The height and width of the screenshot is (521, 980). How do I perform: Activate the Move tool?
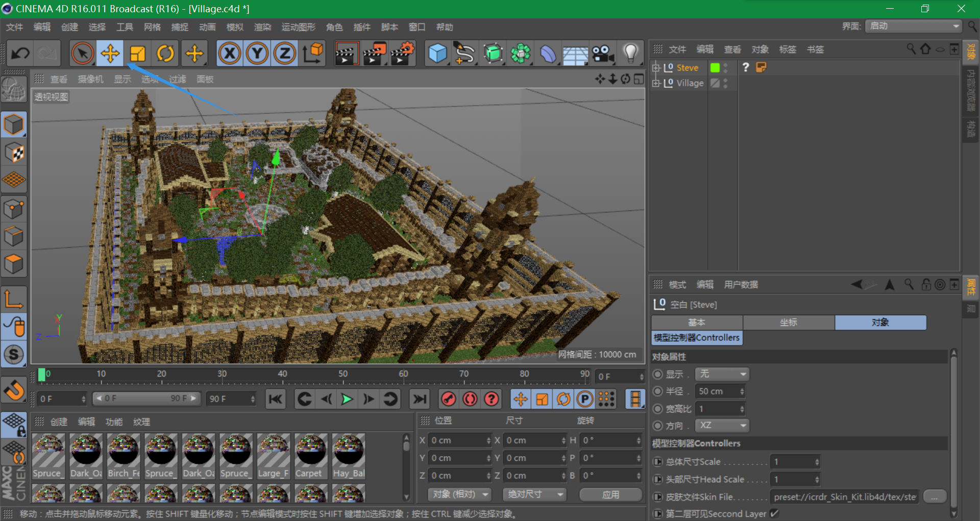point(110,53)
